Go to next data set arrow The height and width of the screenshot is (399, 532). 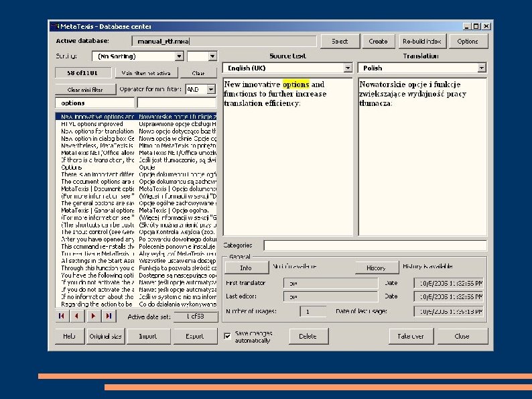93,316
